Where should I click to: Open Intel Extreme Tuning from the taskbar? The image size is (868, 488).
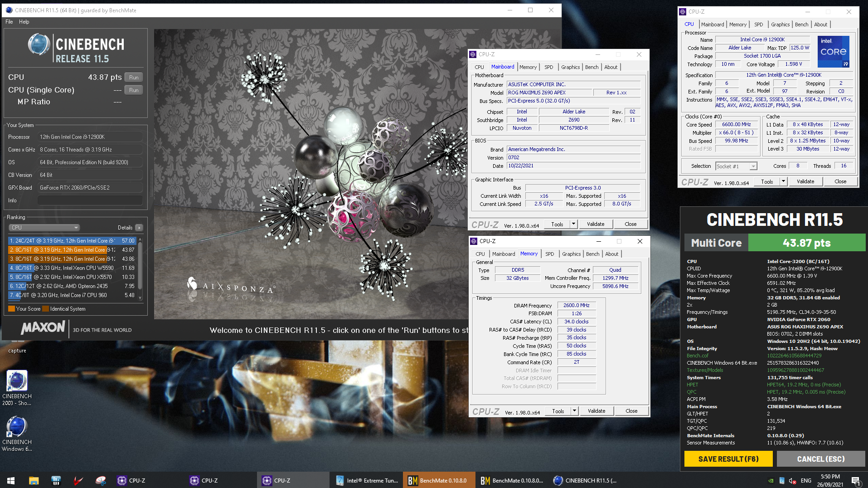(x=366, y=480)
